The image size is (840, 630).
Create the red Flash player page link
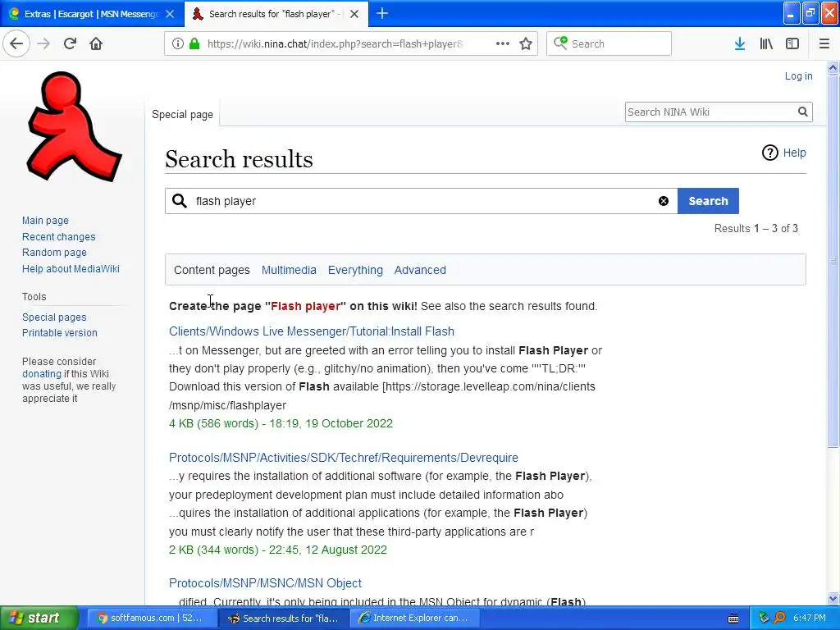tap(305, 306)
